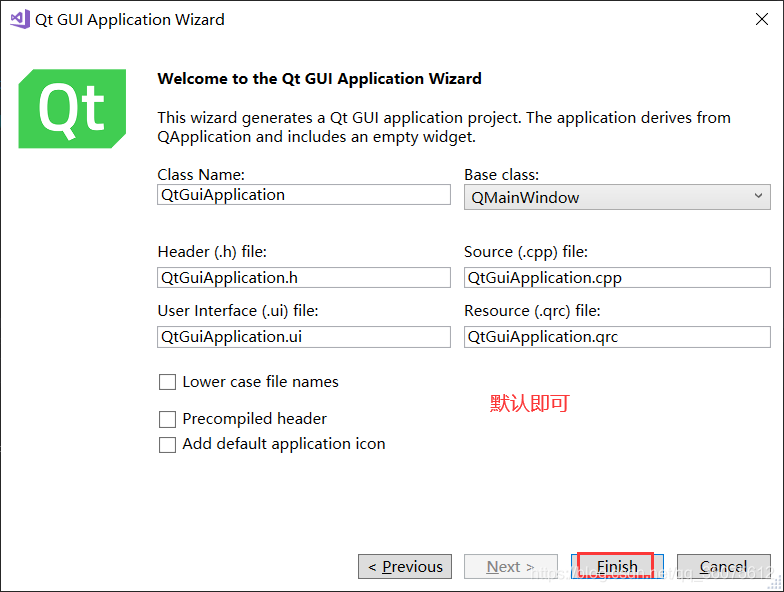Click the User Interface (.ui) file field

pos(304,337)
